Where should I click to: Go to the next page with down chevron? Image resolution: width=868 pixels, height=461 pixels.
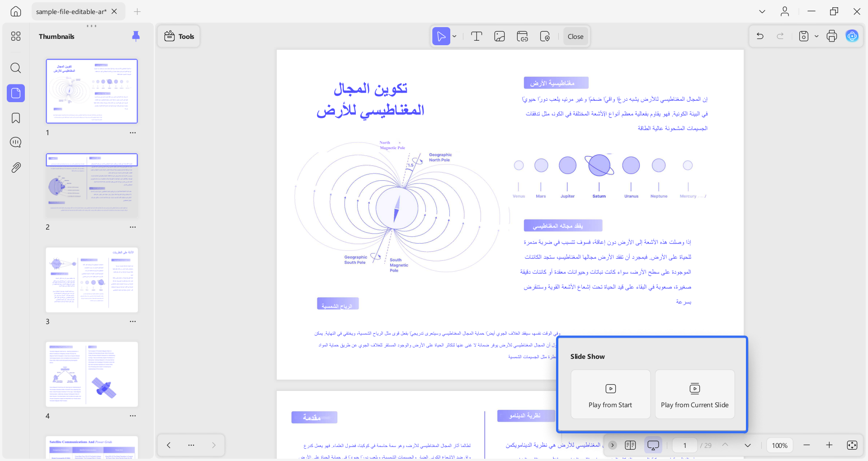coord(748,445)
